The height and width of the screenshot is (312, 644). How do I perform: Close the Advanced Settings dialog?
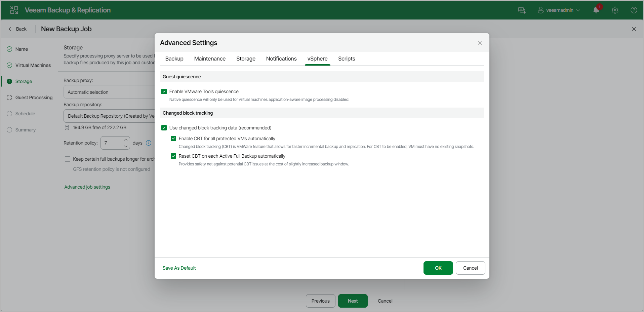[480, 43]
